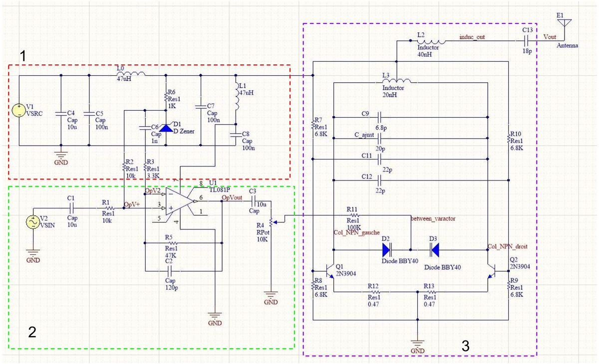This screenshot has width=599, height=364.
Task: Click the L3 20nH inductor coil
Action: click(396, 81)
